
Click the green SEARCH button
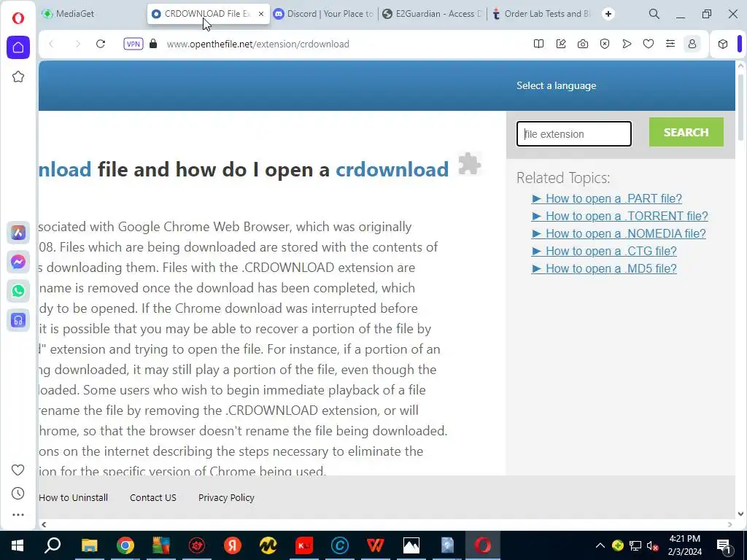coord(686,132)
